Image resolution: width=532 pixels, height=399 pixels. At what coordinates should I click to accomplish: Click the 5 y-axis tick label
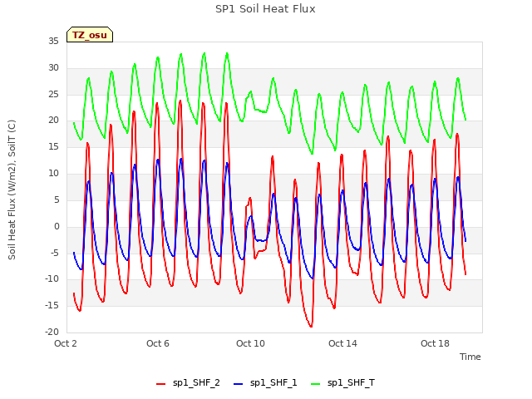click(x=57, y=199)
